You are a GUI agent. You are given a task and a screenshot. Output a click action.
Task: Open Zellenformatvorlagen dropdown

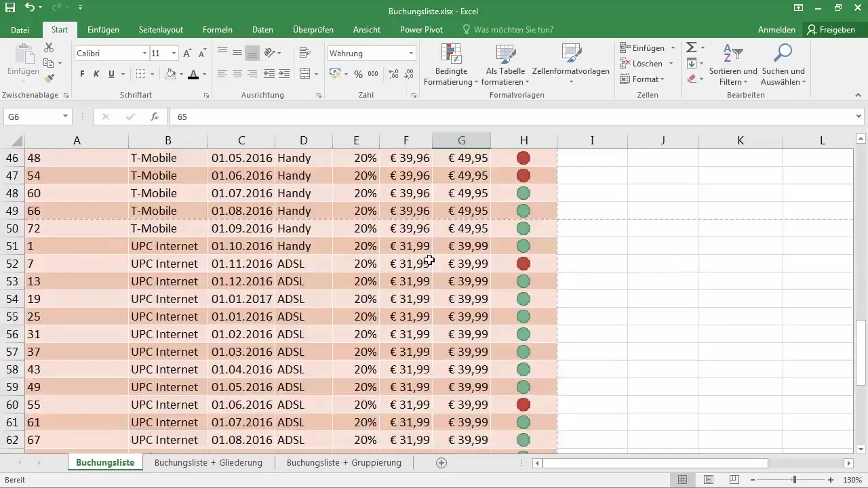click(x=571, y=64)
